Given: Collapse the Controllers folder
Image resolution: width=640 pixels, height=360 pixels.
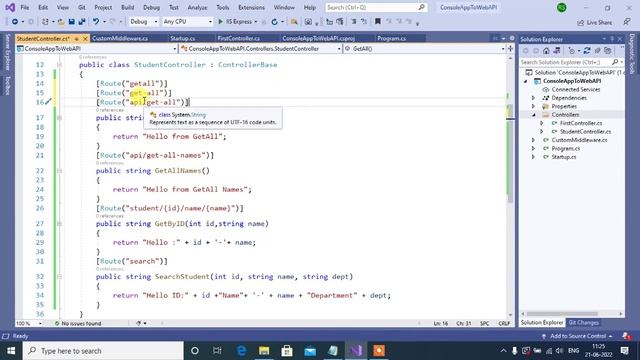Looking at the screenshot, I should pos(533,115).
